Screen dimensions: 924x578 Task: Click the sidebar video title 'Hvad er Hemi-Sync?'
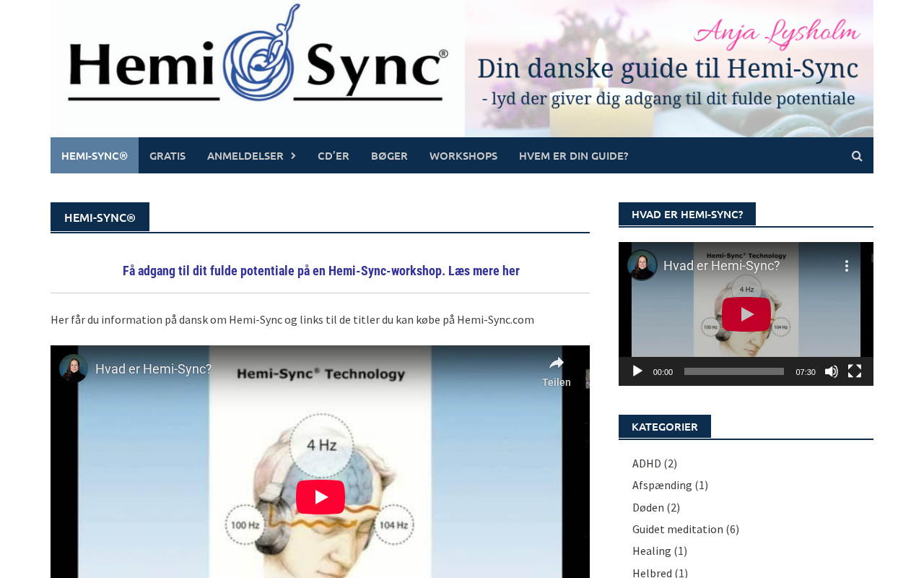pos(722,265)
